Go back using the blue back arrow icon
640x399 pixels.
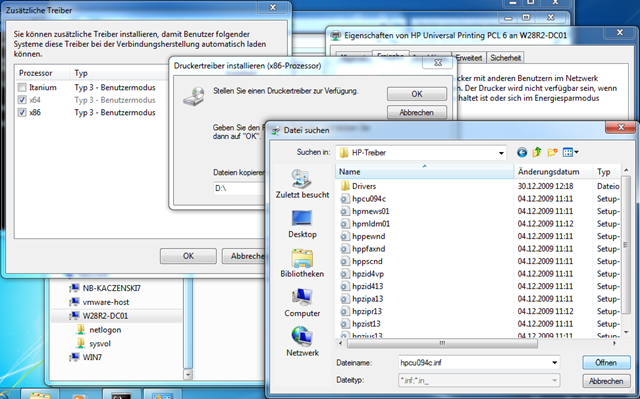pyautogui.click(x=522, y=153)
